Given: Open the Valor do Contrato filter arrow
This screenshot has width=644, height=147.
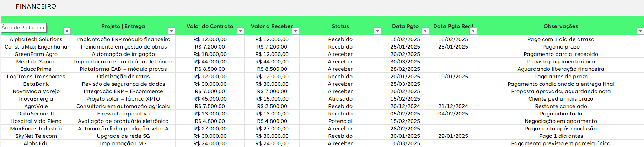Looking at the screenshot, I should point(240,31).
